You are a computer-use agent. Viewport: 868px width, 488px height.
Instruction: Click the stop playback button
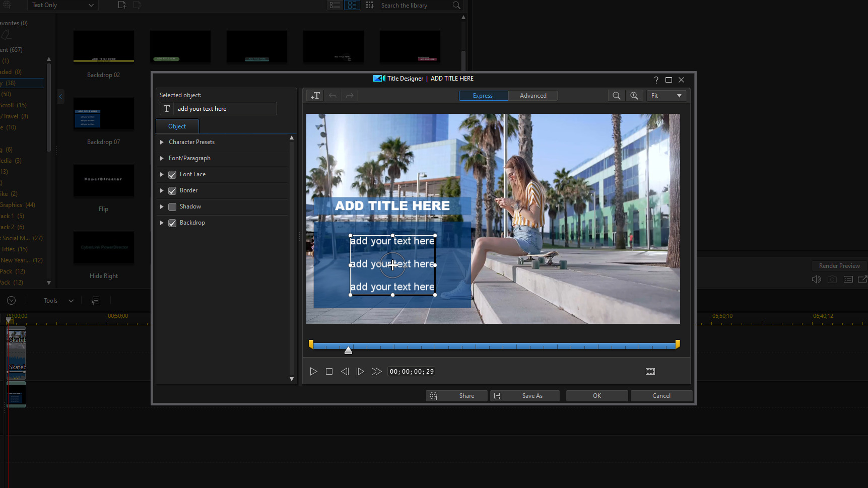(329, 372)
